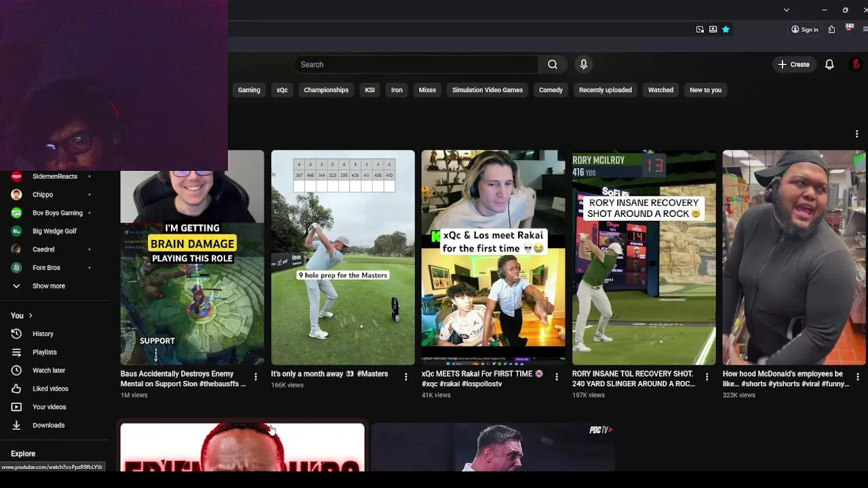The width and height of the screenshot is (868, 488).
Task: Open the browser extensions puzzle icon
Action: (x=831, y=29)
